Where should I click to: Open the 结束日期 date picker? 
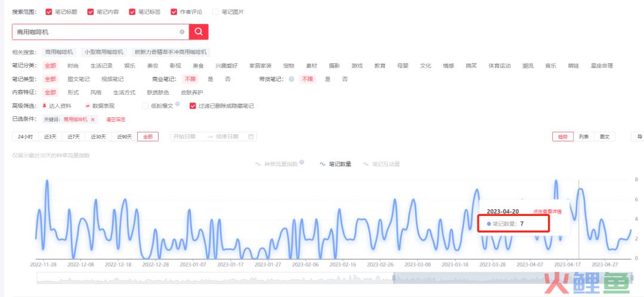[228, 137]
